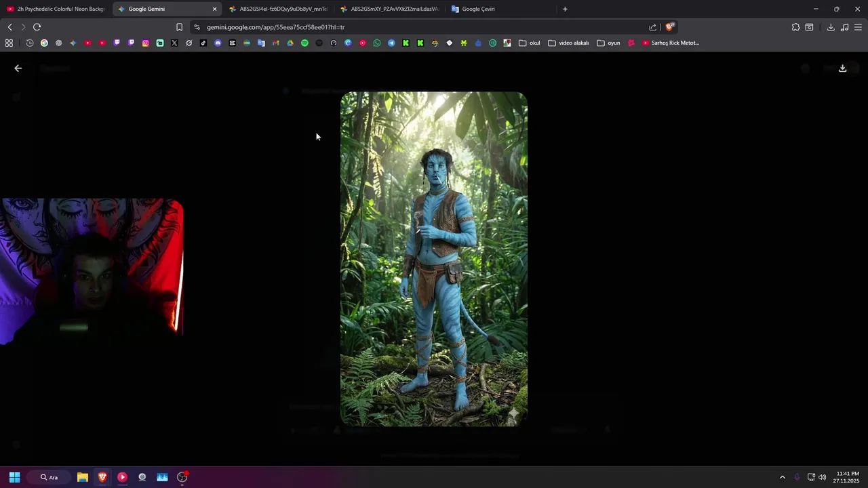The image size is (868, 488).
Task: Open the WhatsApp bookmark
Action: click(377, 43)
